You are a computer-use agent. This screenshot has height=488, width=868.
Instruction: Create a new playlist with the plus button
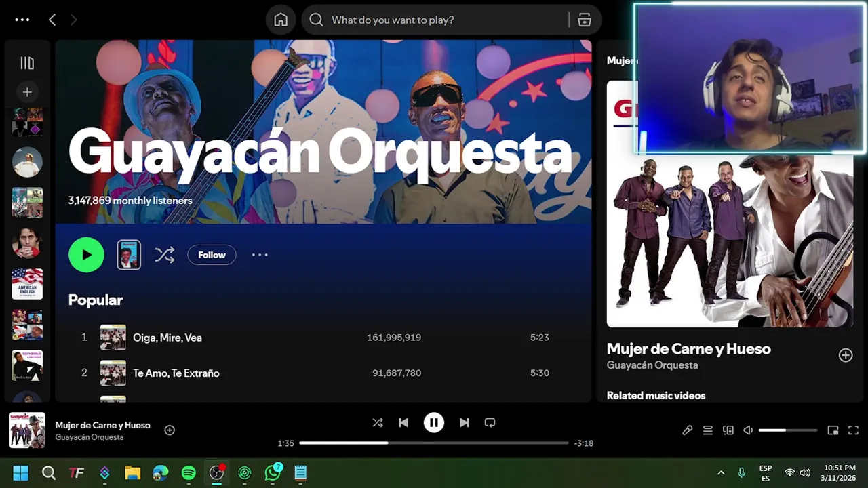click(27, 92)
